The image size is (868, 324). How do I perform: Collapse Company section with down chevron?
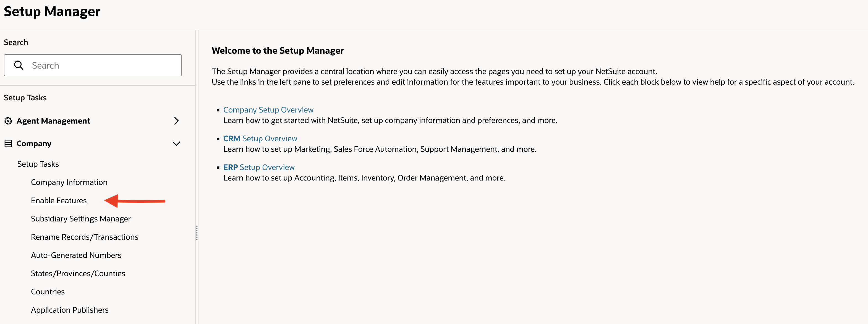click(176, 144)
